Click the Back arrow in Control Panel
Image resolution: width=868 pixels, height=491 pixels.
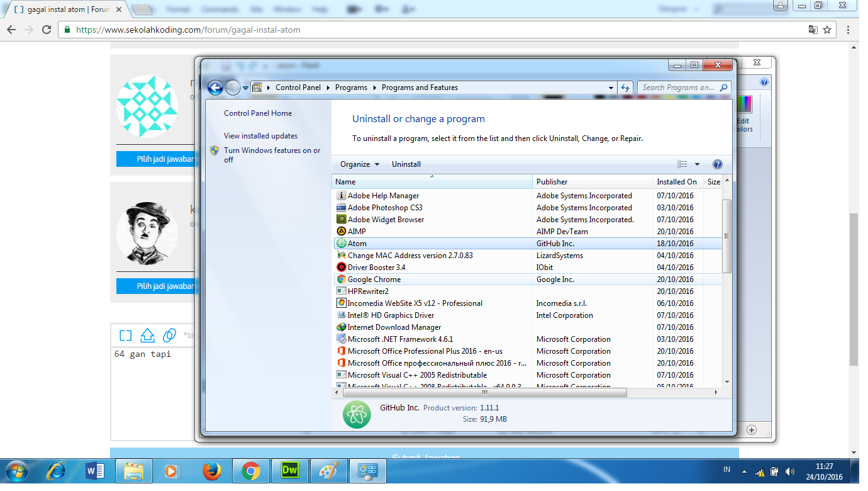(215, 87)
